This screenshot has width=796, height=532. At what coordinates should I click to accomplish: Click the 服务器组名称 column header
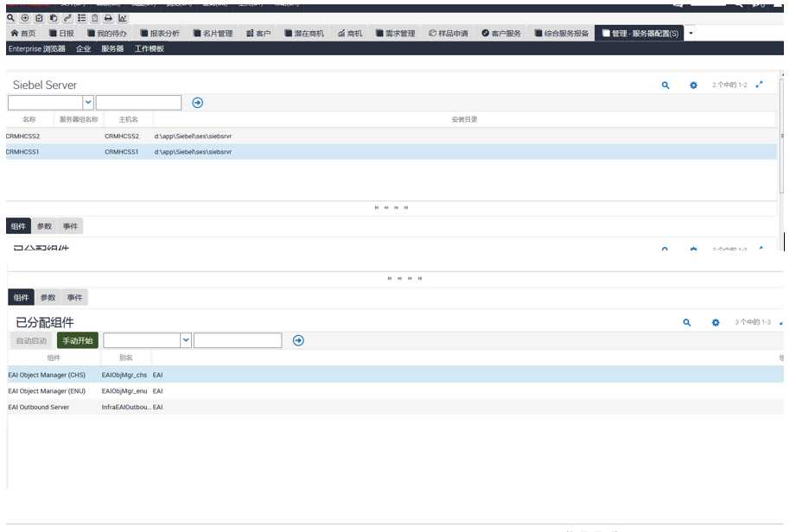(79, 119)
